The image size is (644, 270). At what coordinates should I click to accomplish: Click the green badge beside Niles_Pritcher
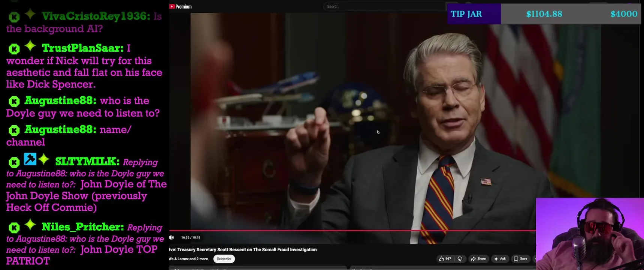[x=14, y=228]
